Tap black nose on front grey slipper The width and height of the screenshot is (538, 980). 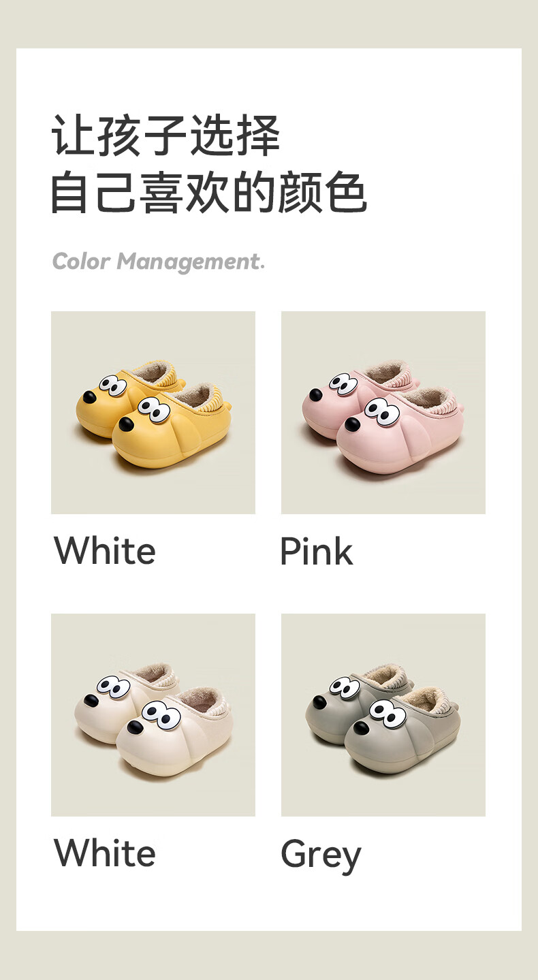coord(361,728)
